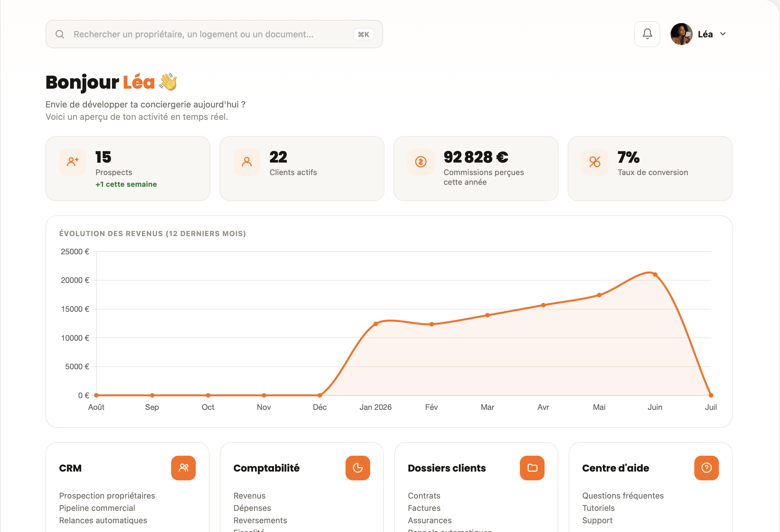Image resolution: width=780 pixels, height=532 pixels.
Task: Click the Juil data point on chart
Action: [711, 395]
